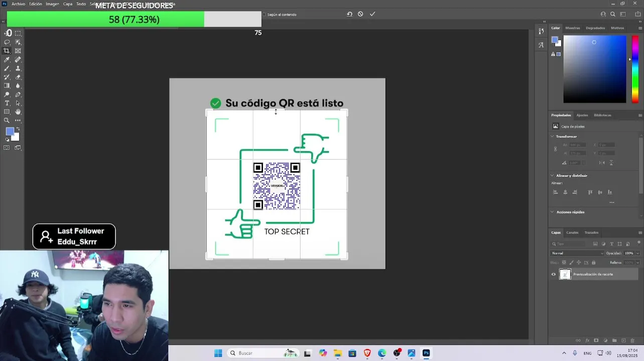Open the Windows Start menu
The image size is (644, 361).
click(218, 353)
